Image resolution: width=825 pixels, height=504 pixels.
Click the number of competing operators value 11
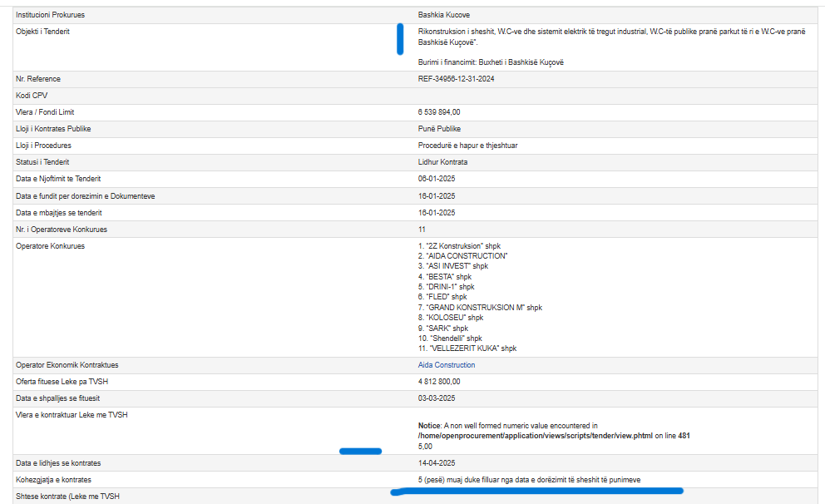(422, 230)
